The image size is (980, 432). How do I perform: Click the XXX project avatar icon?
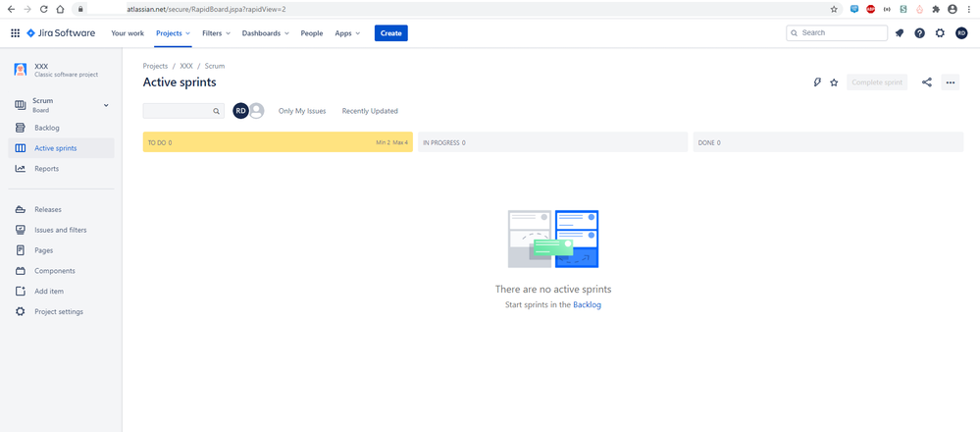[21, 70]
